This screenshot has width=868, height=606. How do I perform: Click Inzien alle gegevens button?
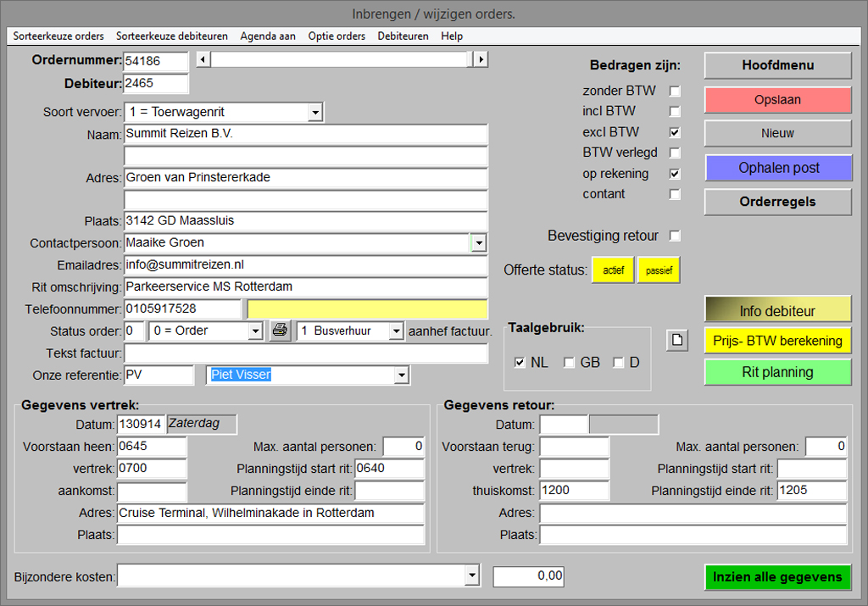(x=777, y=577)
